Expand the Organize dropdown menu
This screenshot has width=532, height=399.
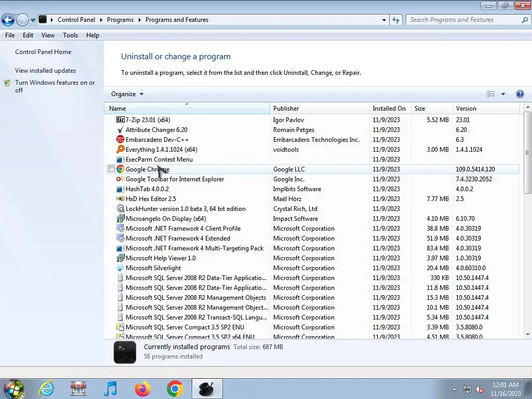click(127, 94)
